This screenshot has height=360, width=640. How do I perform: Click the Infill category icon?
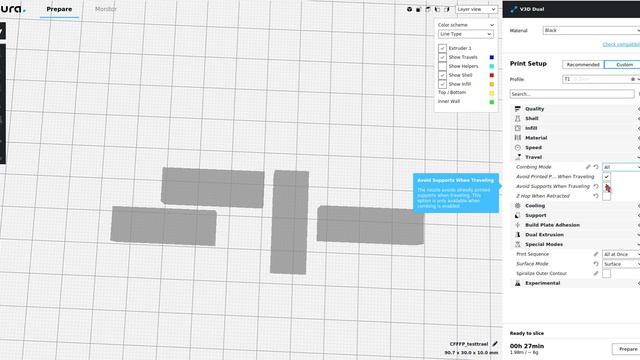pyautogui.click(x=518, y=128)
